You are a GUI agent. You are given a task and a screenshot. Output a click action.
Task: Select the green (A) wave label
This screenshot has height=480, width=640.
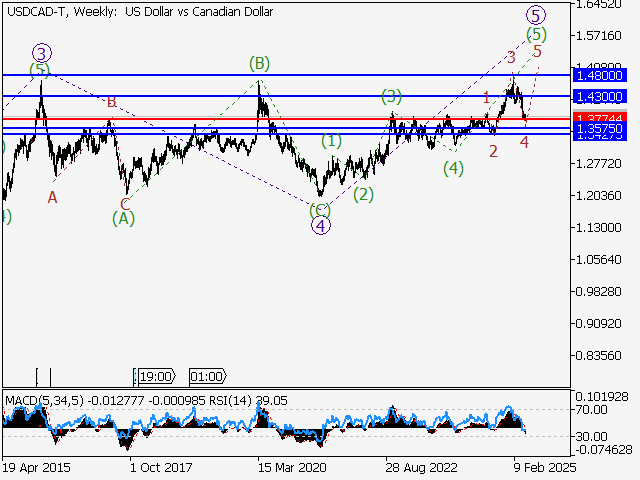click(x=123, y=217)
